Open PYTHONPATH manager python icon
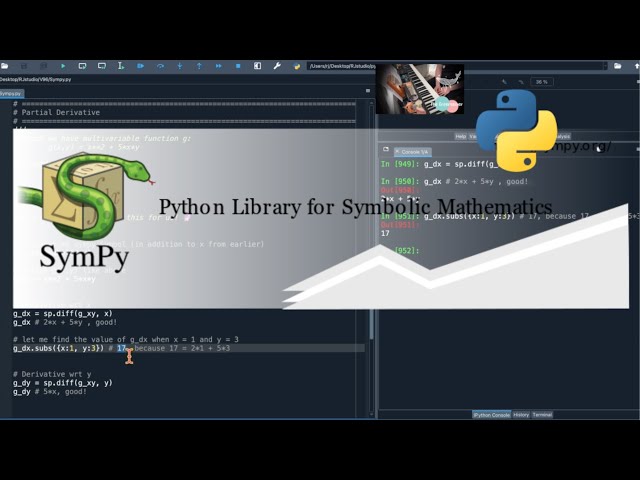 [x=297, y=66]
